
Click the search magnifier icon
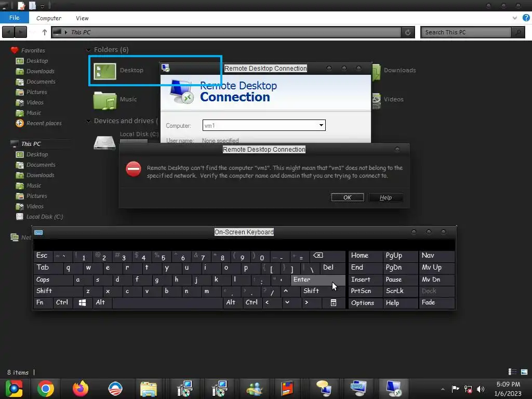point(518,32)
